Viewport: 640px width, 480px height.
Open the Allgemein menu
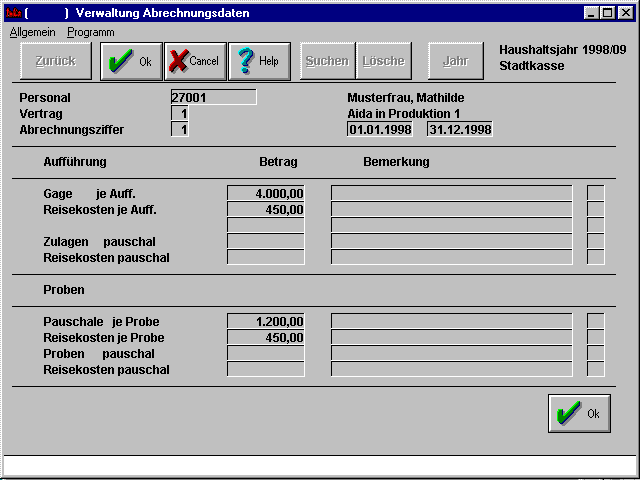coord(34,32)
